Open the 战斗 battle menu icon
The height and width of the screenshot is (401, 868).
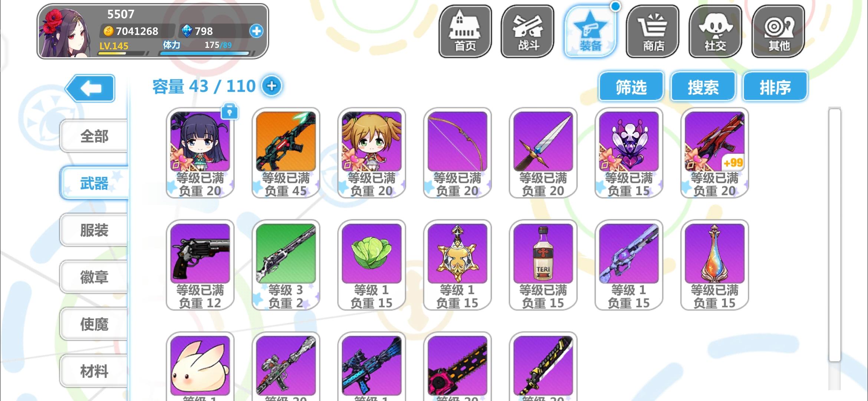pyautogui.click(x=527, y=31)
